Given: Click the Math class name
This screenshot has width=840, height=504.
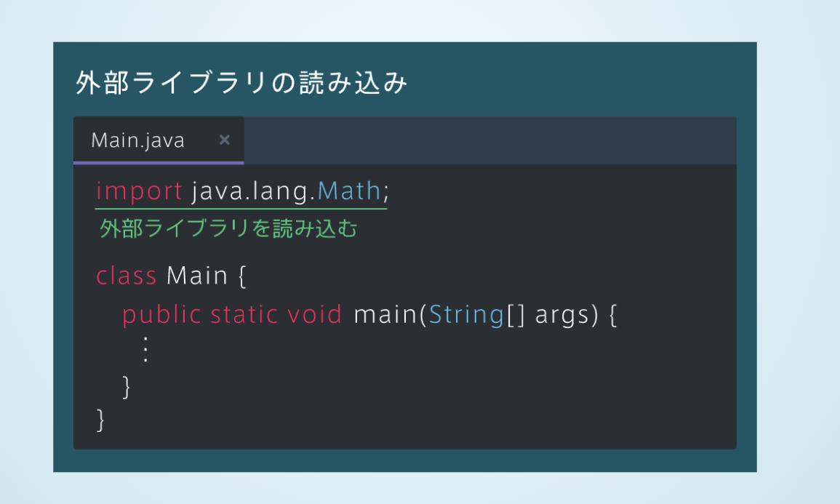Looking at the screenshot, I should pyautogui.click(x=349, y=191).
